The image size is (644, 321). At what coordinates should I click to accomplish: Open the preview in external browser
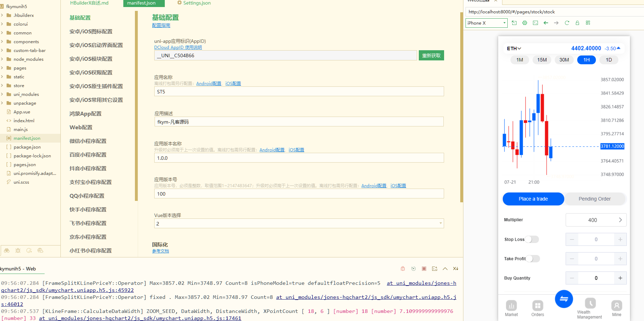point(514,23)
